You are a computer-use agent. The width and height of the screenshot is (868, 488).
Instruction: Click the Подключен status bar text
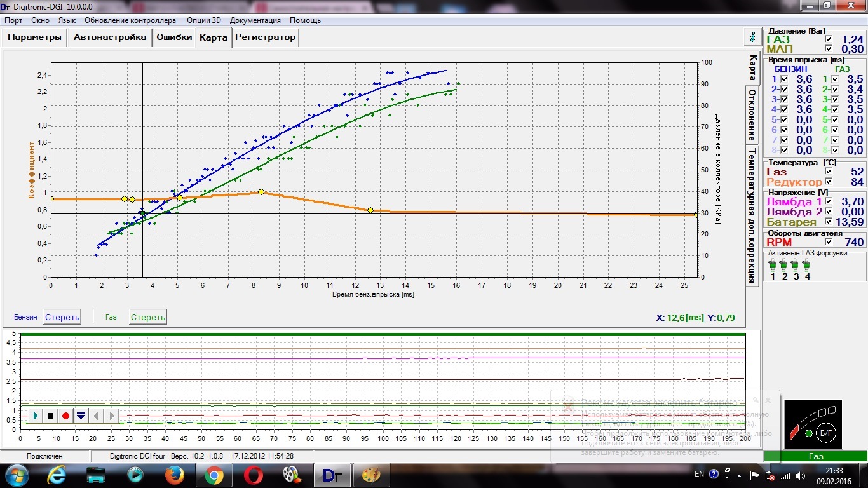(x=44, y=456)
